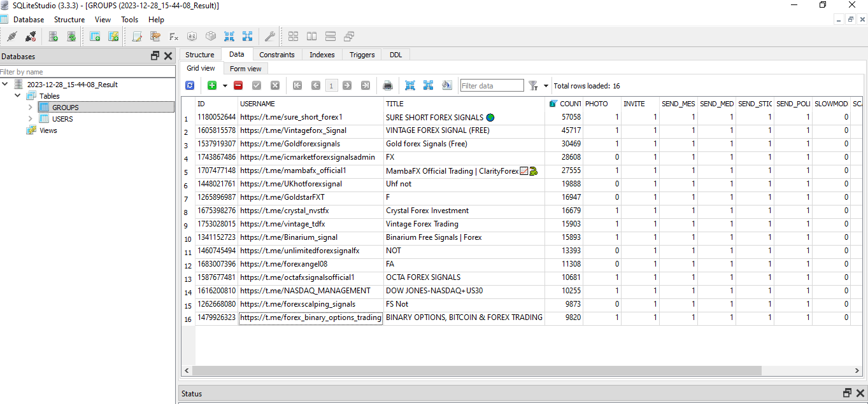Click the Connect to database plug icon
The height and width of the screenshot is (404, 868).
click(11, 36)
